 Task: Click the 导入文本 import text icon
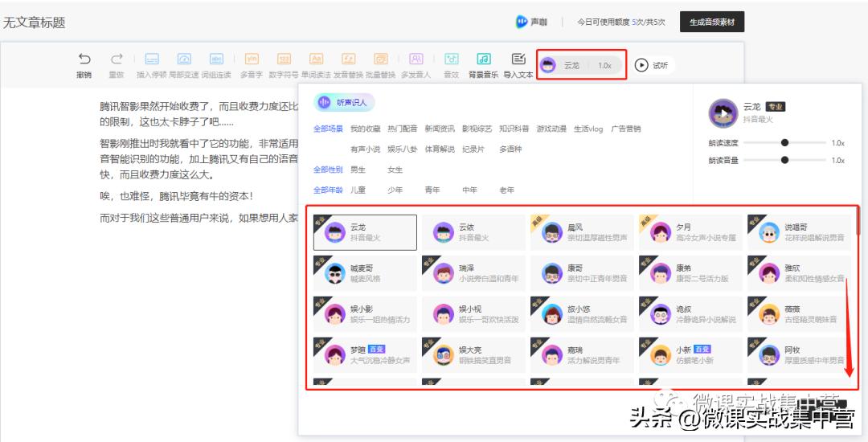tap(518, 59)
